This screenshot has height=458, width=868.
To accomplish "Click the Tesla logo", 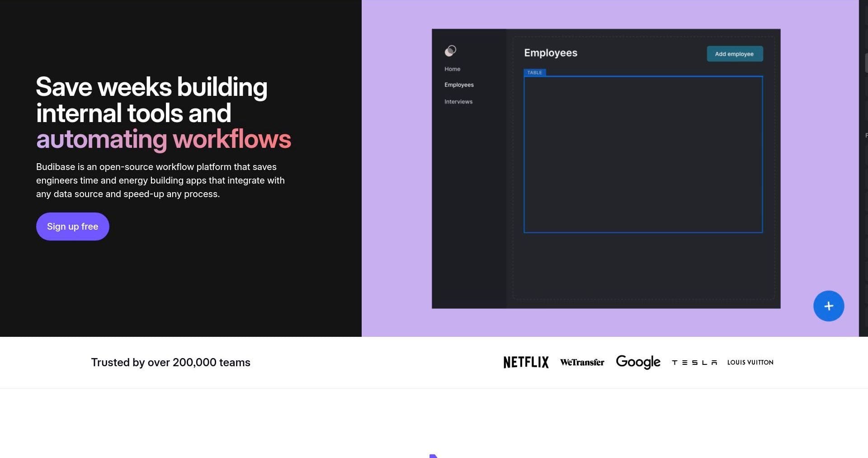I will [694, 363].
